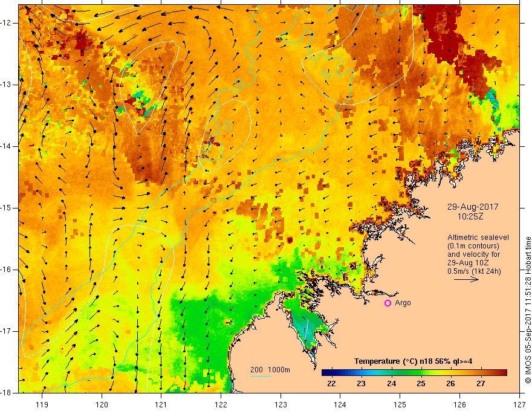The height and width of the screenshot is (411, 532).
Task: Click the "Altimetric sealevel" caption line
Action: click(478, 238)
